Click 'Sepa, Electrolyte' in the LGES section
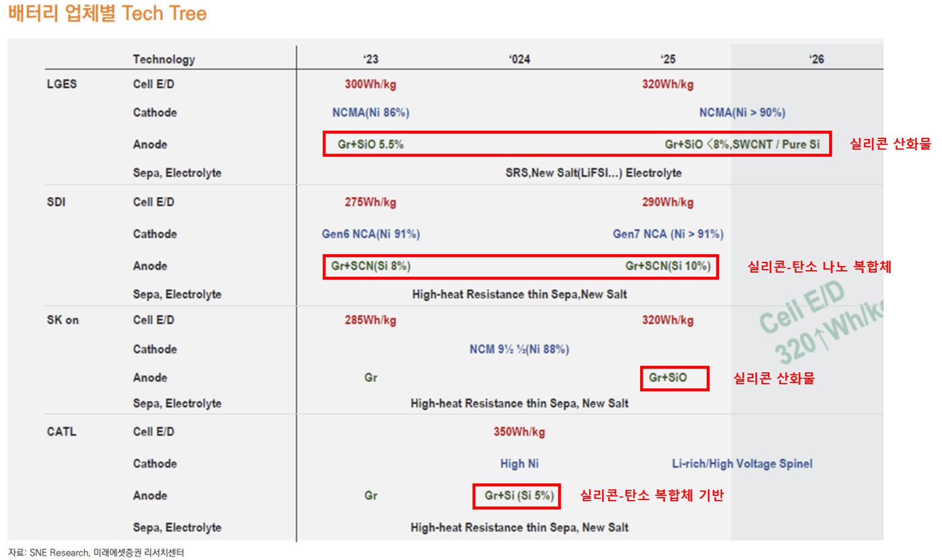 click(177, 173)
